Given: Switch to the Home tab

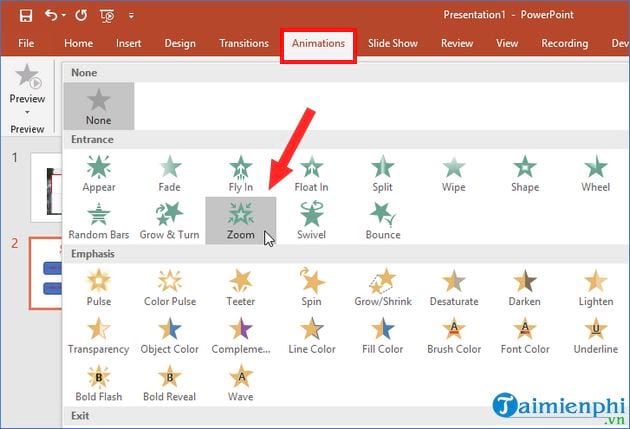Looking at the screenshot, I should click(78, 43).
